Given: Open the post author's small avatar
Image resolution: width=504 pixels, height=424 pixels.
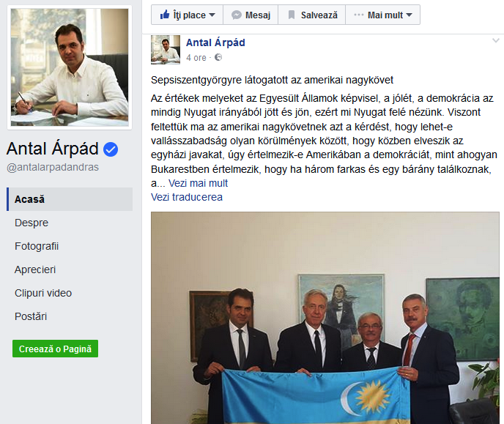Looking at the screenshot, I should pyautogui.click(x=166, y=50).
